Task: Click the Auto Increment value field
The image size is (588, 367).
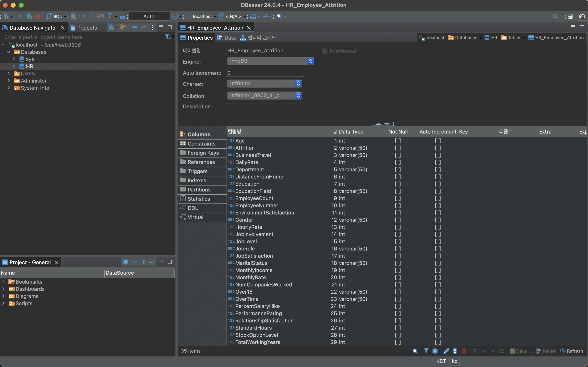Action: pos(265,73)
